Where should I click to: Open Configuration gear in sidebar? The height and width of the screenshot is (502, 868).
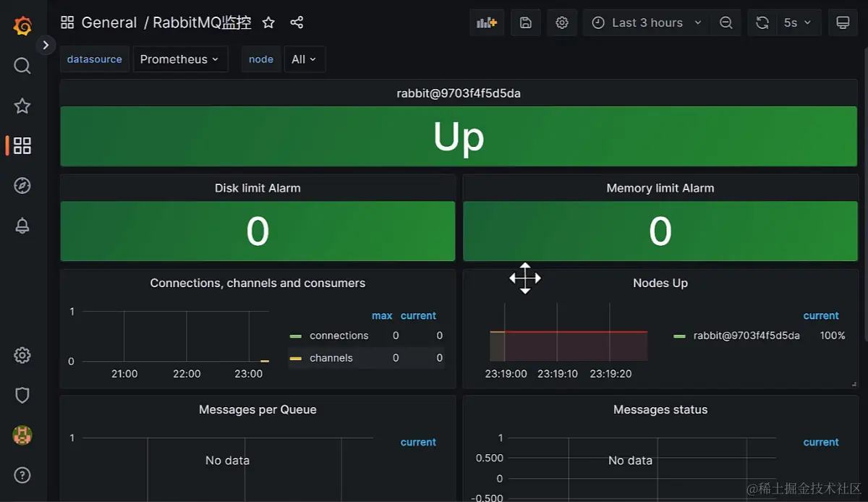[22, 355]
